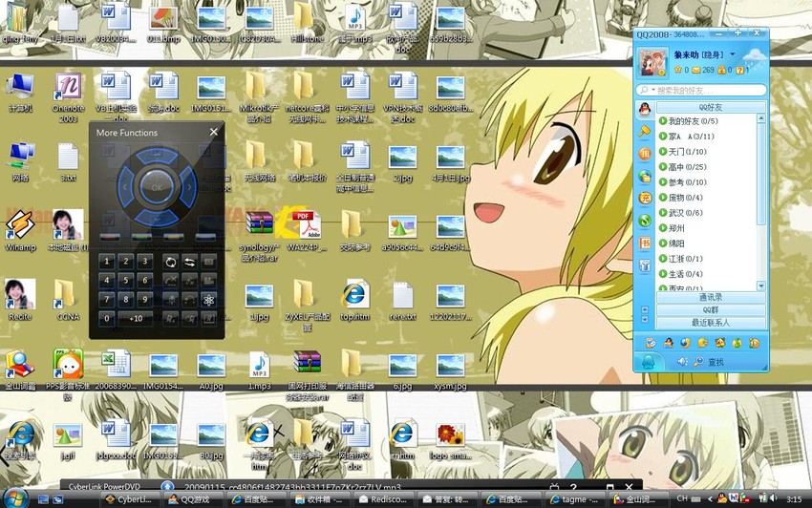
Task: Open search dropdown arrow in QQ search box
Action: point(653,90)
